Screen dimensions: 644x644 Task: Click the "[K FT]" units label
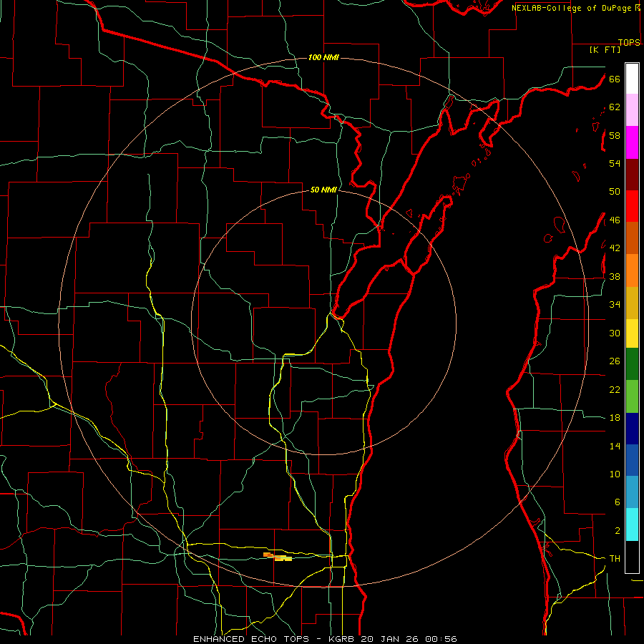pyautogui.click(x=605, y=50)
